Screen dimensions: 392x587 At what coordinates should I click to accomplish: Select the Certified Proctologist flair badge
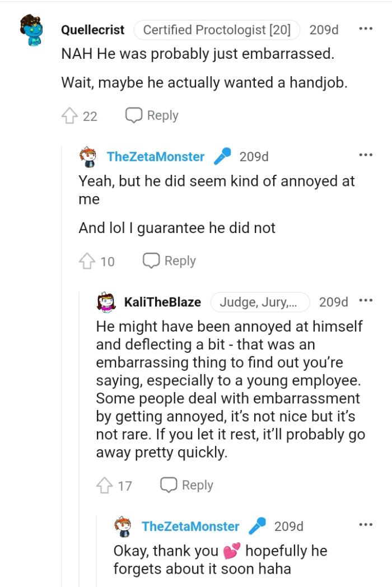click(217, 30)
